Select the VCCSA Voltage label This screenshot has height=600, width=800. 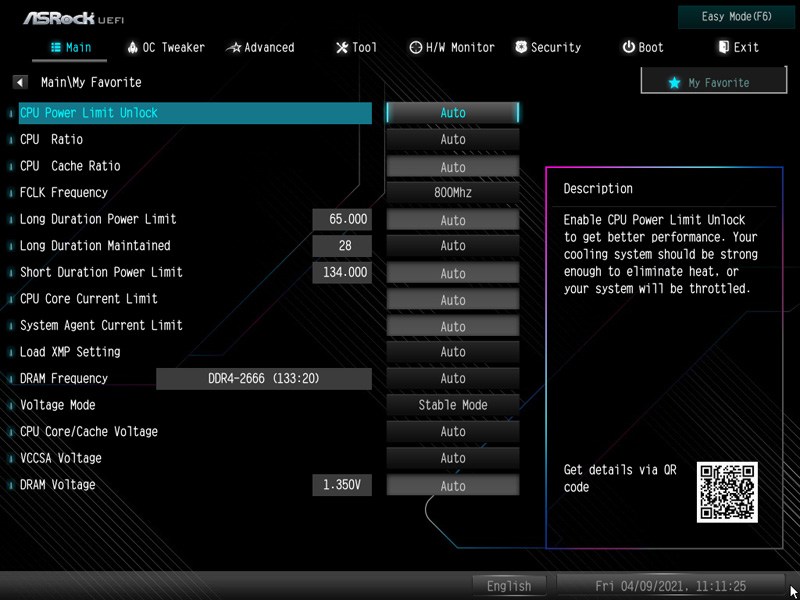coord(60,458)
